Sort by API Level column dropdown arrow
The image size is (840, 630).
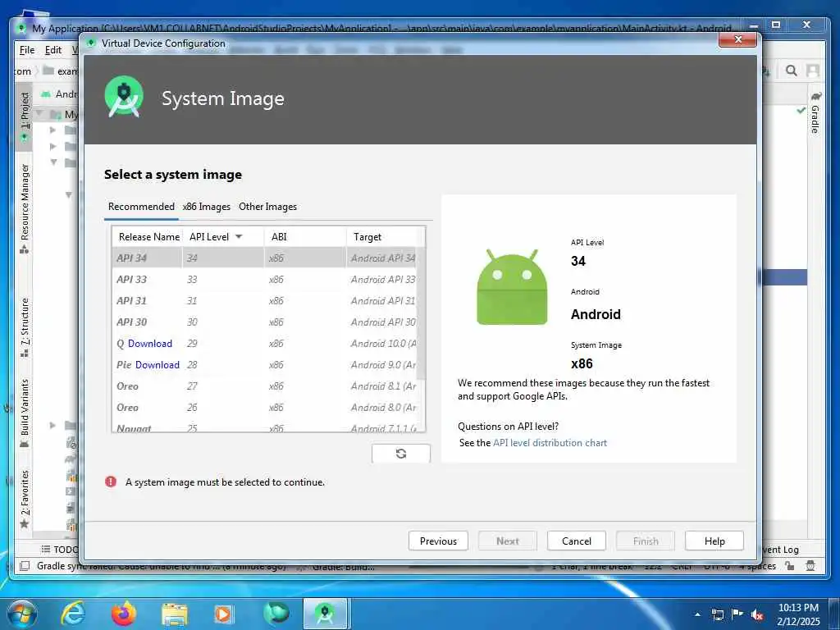pyautogui.click(x=239, y=237)
